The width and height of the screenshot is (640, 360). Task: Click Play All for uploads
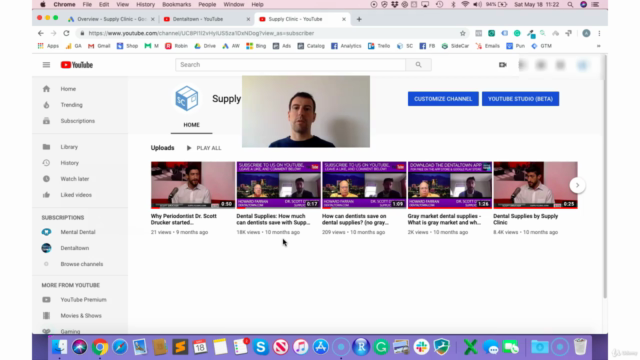pyautogui.click(x=204, y=148)
